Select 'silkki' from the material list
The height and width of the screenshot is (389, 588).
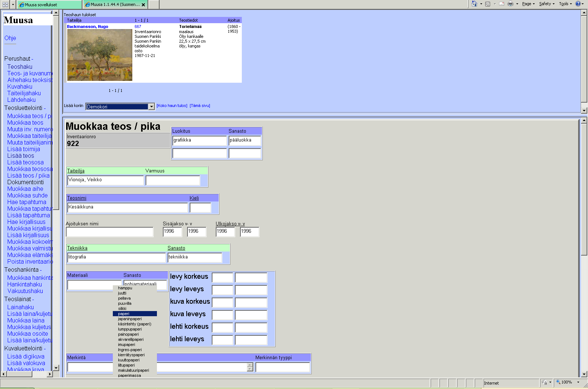[135, 308]
